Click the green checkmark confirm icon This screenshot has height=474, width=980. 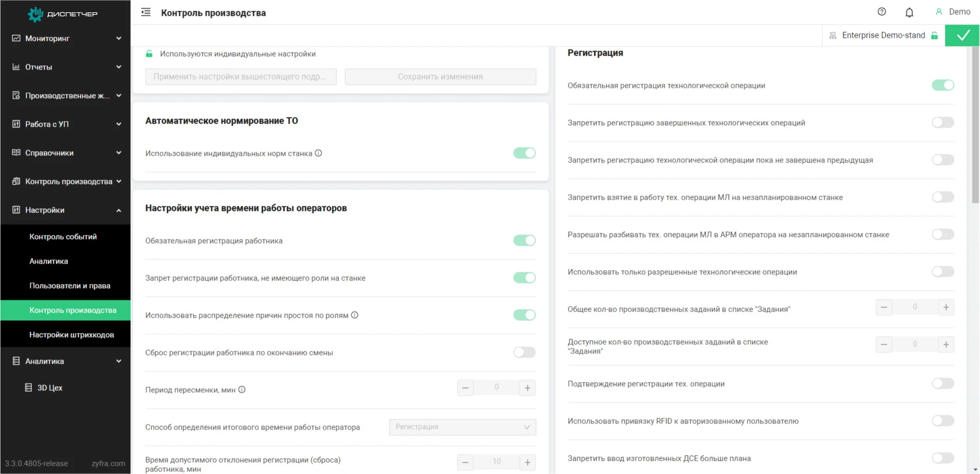(x=963, y=35)
